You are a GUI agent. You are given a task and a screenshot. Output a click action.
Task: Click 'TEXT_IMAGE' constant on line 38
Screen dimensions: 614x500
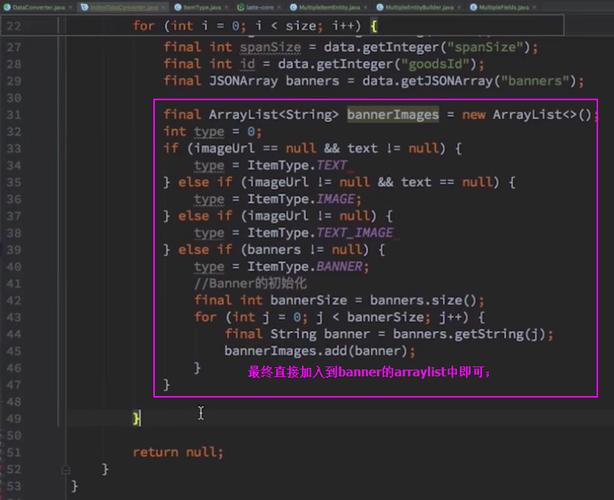[354, 233]
